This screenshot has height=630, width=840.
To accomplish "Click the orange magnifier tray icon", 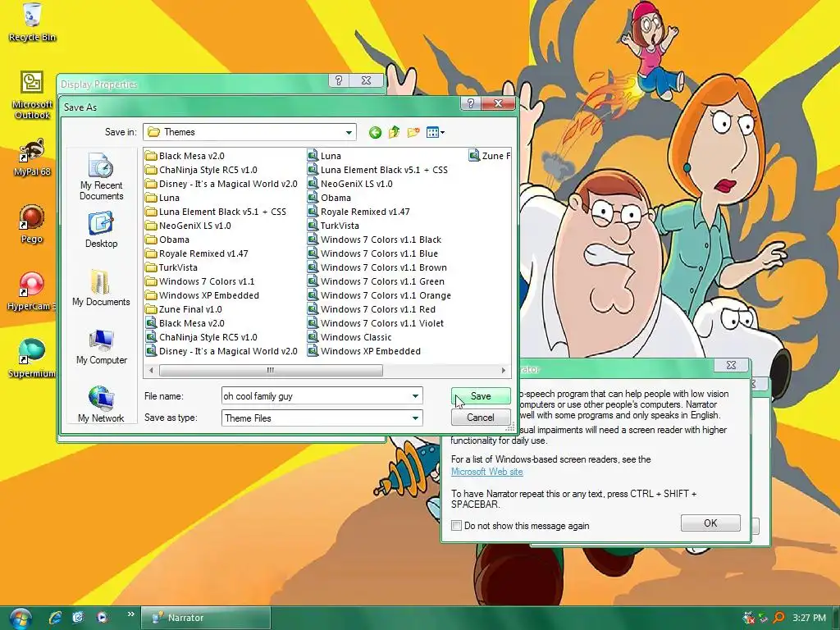I will click(x=778, y=618).
